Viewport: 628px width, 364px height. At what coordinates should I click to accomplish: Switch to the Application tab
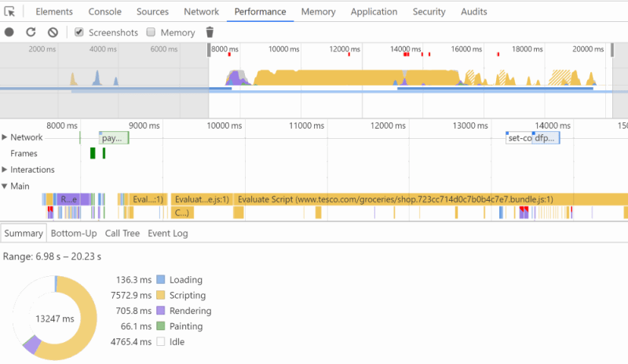click(x=374, y=12)
